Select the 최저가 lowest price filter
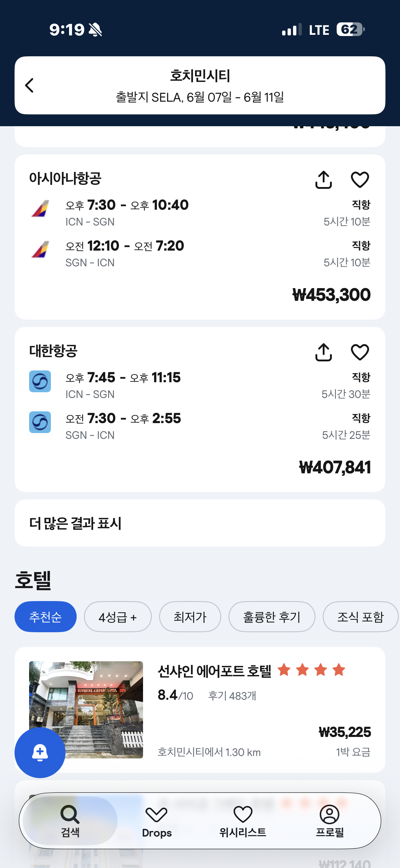Image resolution: width=400 pixels, height=868 pixels. point(190,616)
